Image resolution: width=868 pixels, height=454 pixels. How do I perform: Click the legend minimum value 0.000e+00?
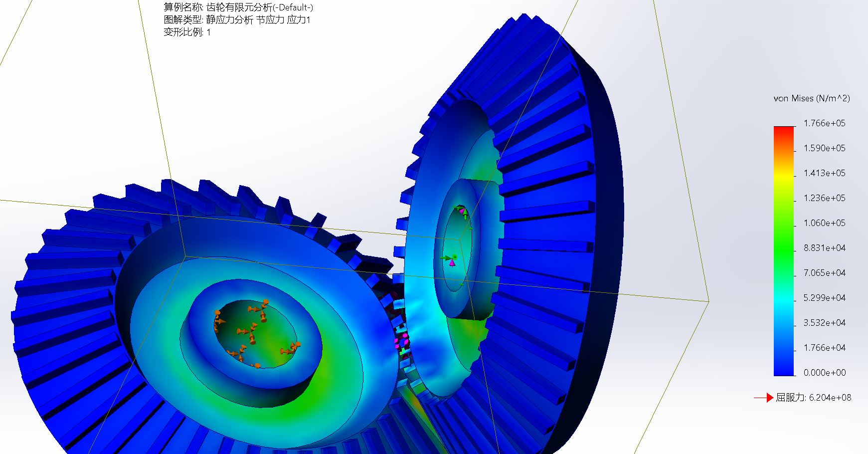click(x=825, y=373)
